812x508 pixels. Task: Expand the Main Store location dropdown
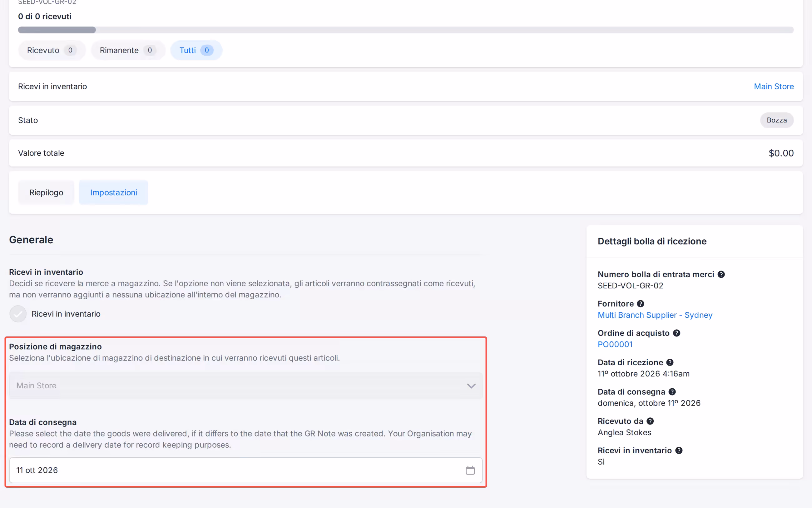(245, 385)
